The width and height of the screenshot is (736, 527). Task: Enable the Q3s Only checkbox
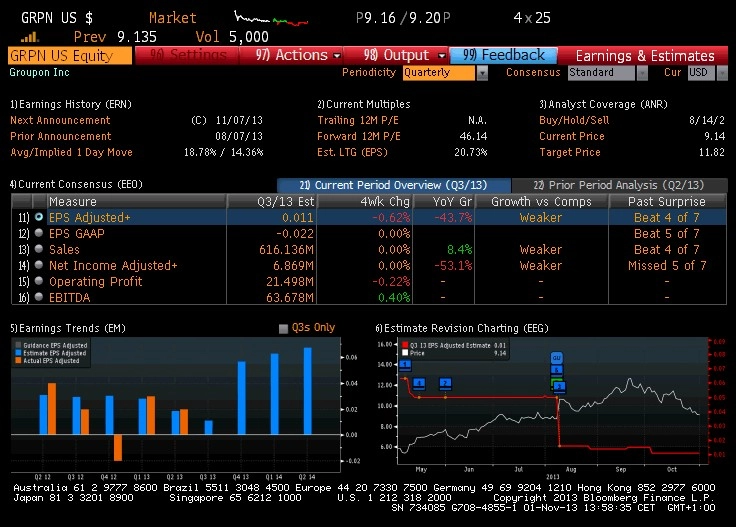click(x=283, y=328)
